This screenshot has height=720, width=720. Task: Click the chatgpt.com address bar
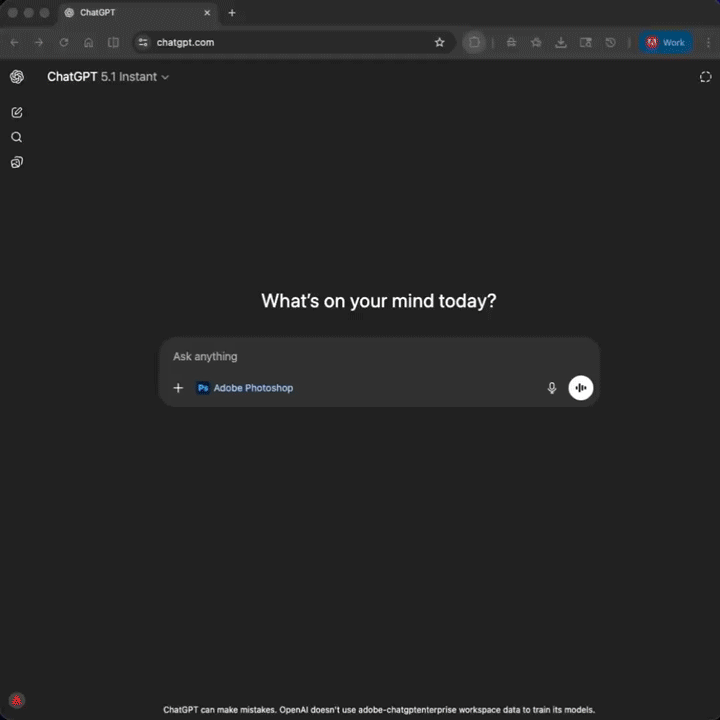click(x=294, y=43)
